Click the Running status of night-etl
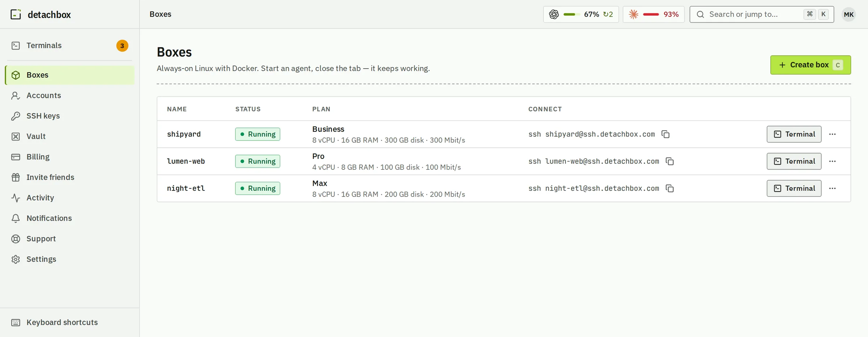The image size is (868, 337). pos(258,188)
